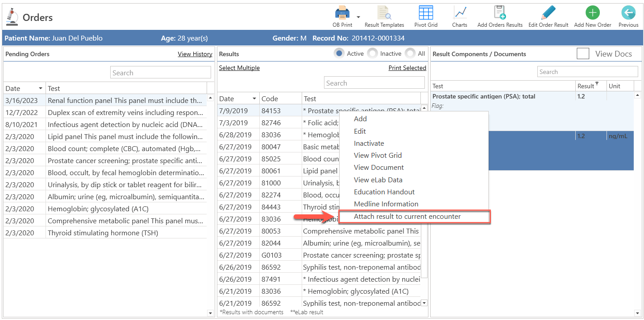Click Print Selected link
The width and height of the screenshot is (644, 320).
click(407, 68)
